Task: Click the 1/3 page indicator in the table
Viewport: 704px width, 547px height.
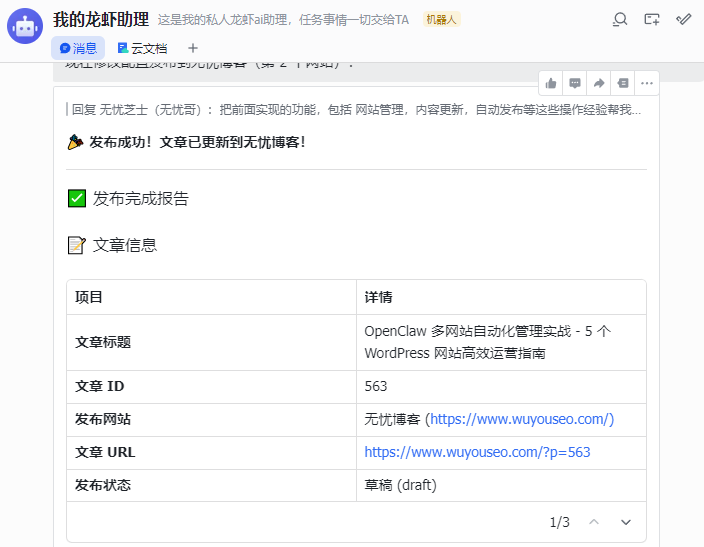Action: coord(559,522)
